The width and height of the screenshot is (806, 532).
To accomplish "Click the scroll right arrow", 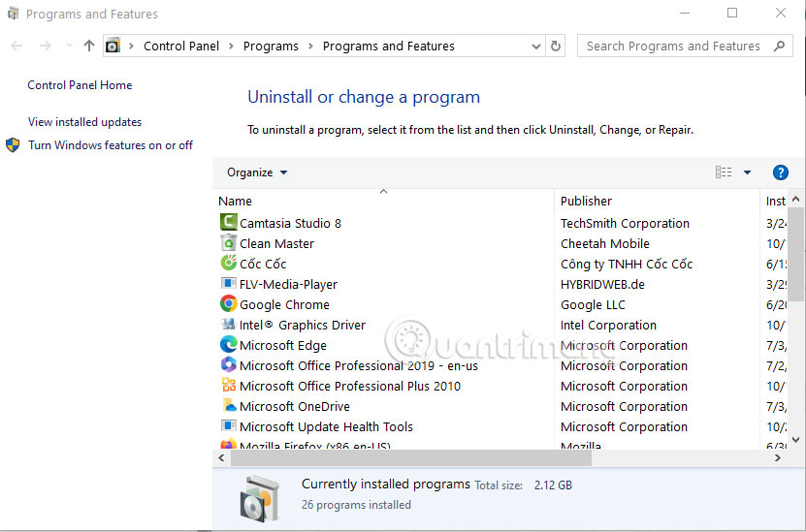I will (x=778, y=457).
